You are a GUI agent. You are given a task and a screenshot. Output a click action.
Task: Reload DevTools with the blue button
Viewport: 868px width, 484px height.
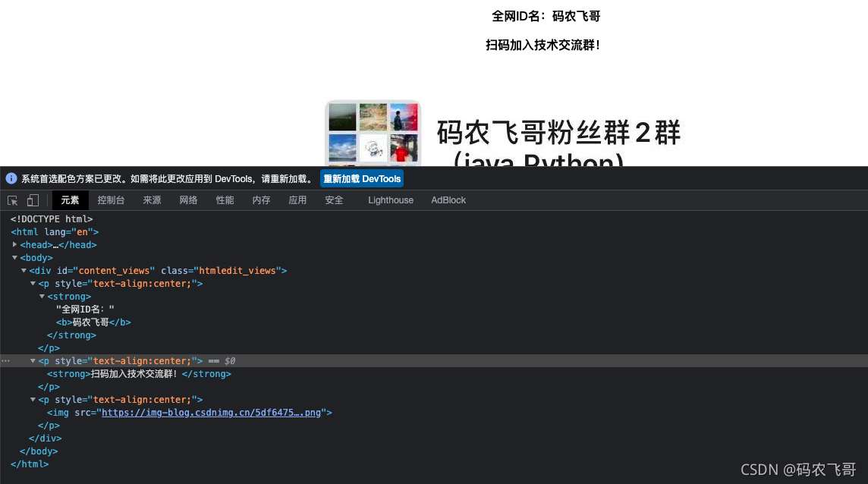362,179
